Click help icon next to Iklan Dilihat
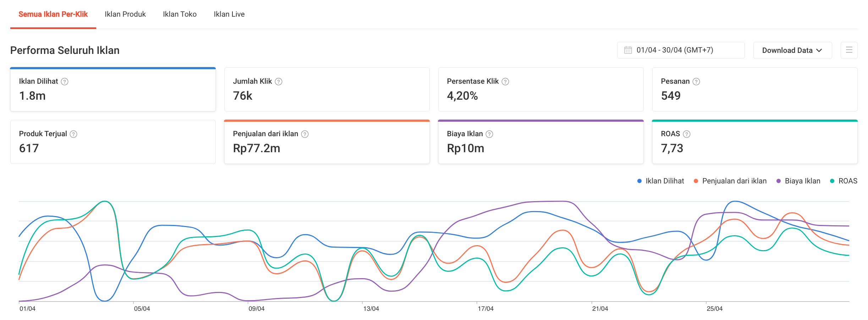 tap(65, 82)
